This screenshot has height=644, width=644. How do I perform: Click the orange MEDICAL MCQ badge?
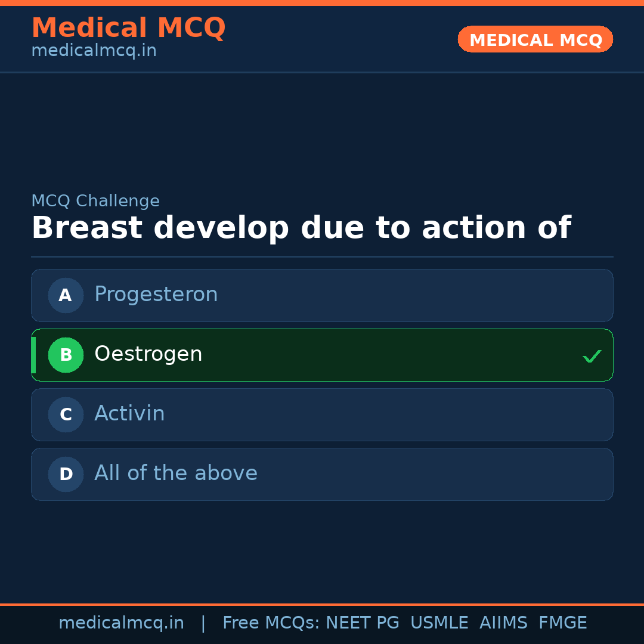(535, 39)
